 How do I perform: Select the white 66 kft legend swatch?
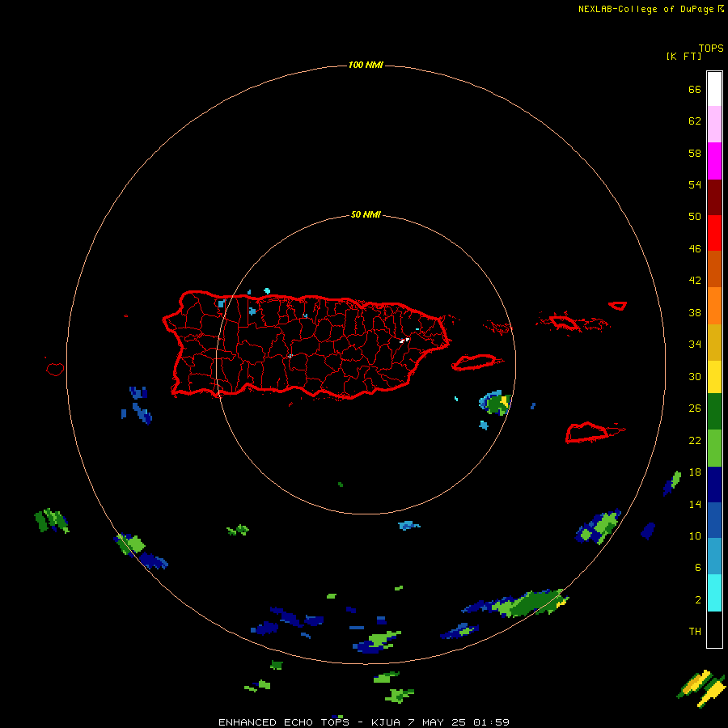click(714, 89)
